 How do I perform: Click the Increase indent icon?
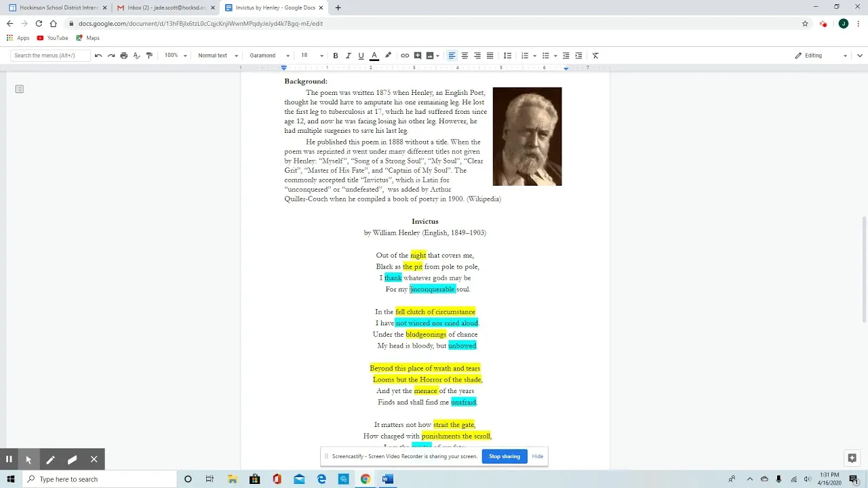pyautogui.click(x=578, y=56)
